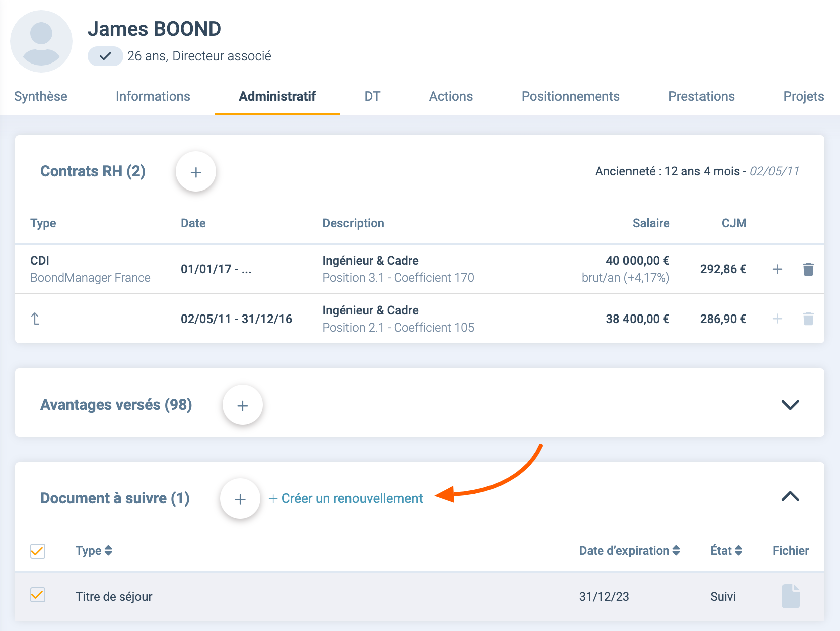840x631 pixels.
Task: Click the Description column header
Action: point(354,223)
